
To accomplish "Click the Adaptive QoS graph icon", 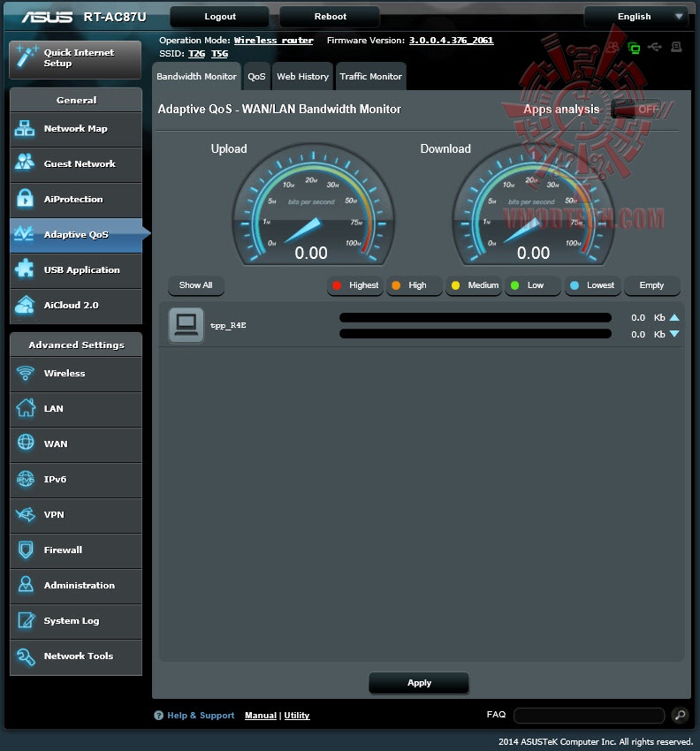I will tap(24, 234).
